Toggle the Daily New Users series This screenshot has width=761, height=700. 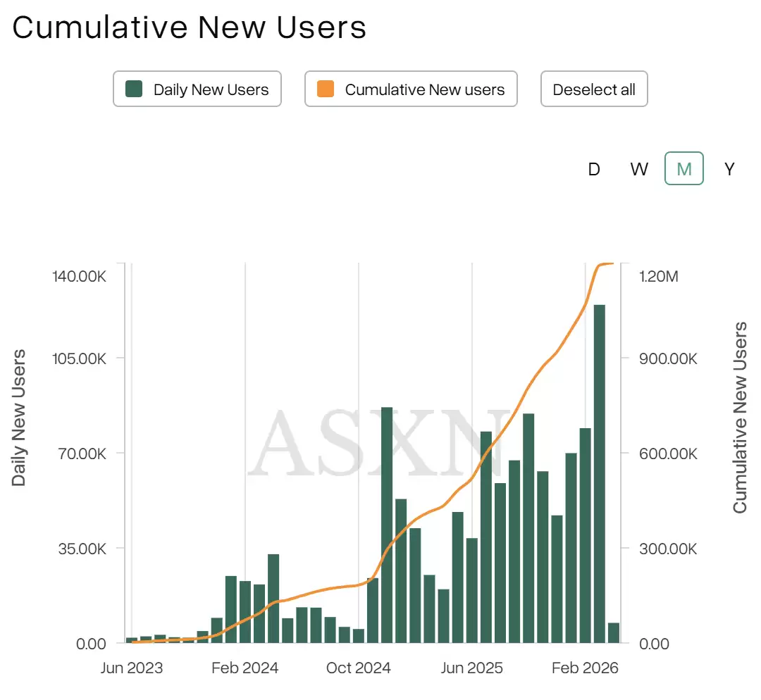[x=197, y=89]
